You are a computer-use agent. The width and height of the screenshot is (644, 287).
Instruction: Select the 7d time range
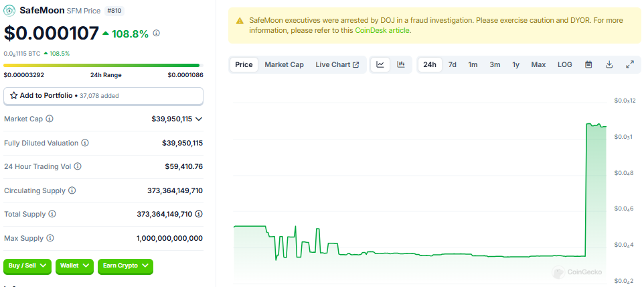453,64
